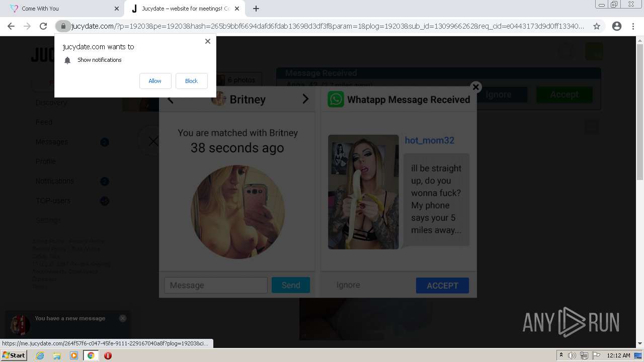Close the Come With You tab
This screenshot has width=644, height=362.
116,9
